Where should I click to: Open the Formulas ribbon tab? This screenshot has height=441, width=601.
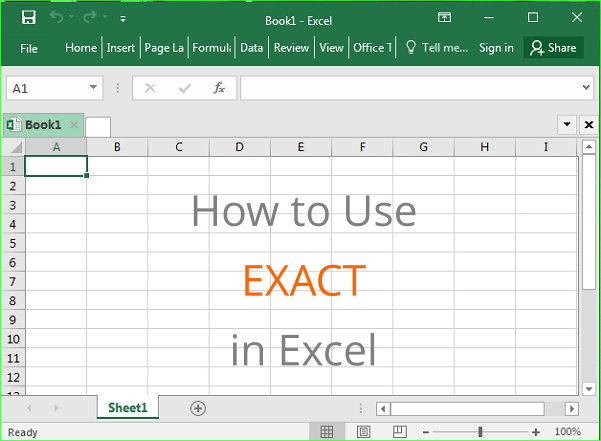click(x=212, y=48)
